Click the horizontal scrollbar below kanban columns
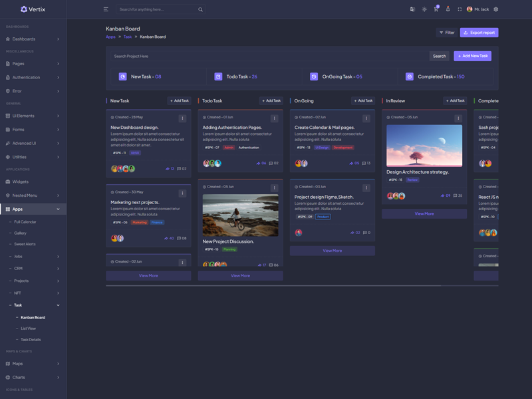 tap(273, 286)
